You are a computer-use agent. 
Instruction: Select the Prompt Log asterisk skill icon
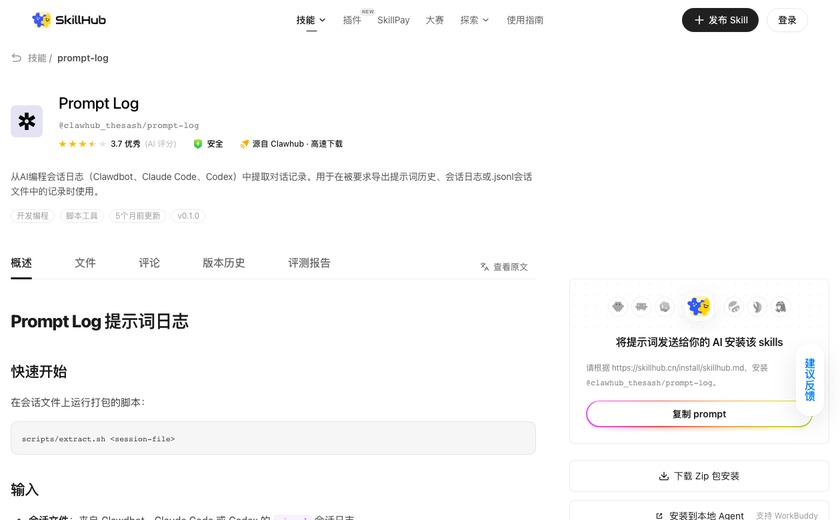tap(27, 122)
